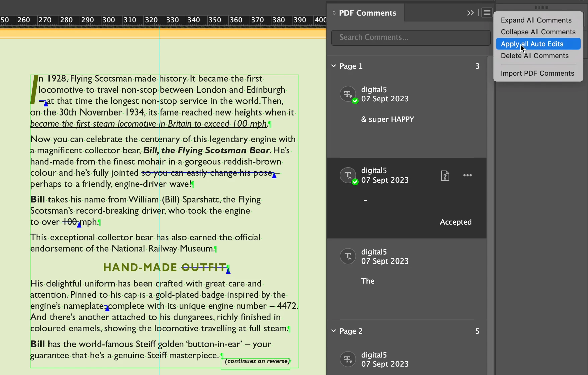The image size is (588, 375).
Task: Click the PDF Comments tab collapse arrows
Action: 334,13
